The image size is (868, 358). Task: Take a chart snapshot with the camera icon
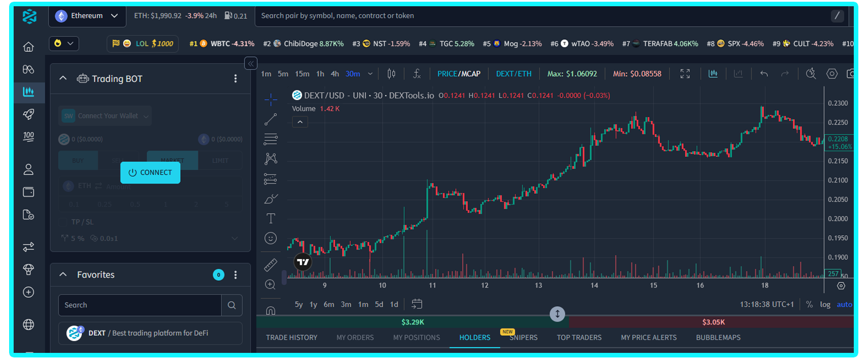pos(851,73)
